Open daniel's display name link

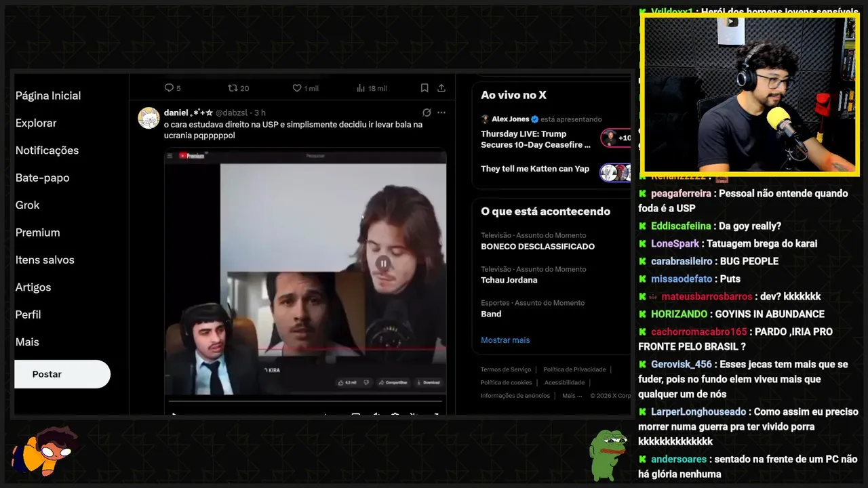tap(189, 113)
